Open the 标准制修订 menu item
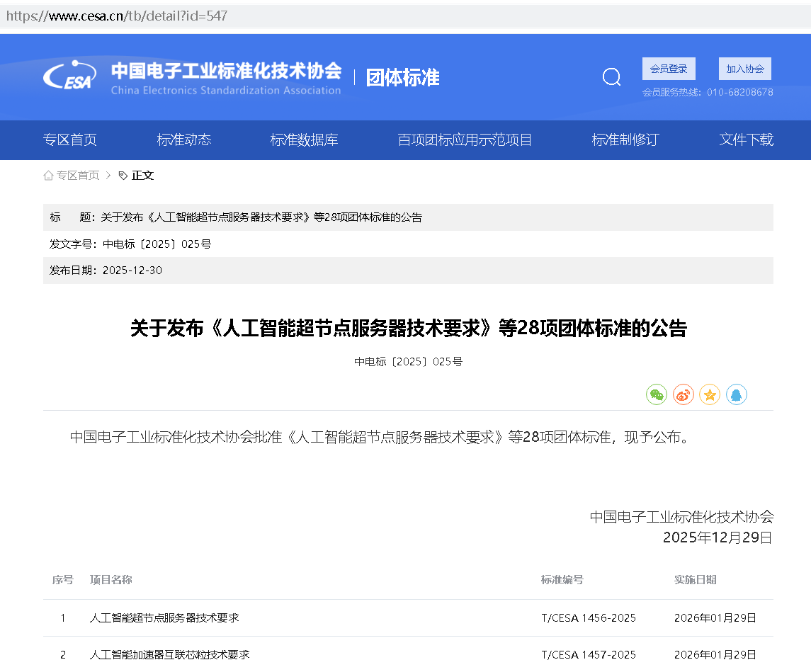811x672 pixels. [625, 139]
